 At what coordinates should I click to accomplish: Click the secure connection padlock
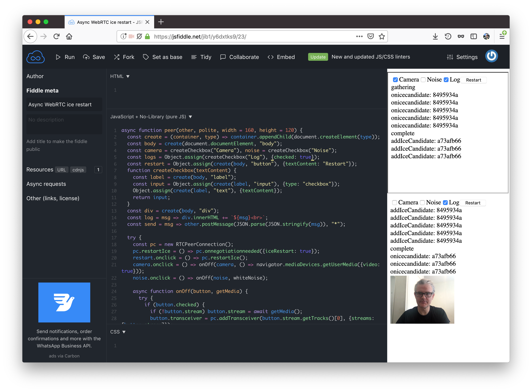[x=147, y=36]
